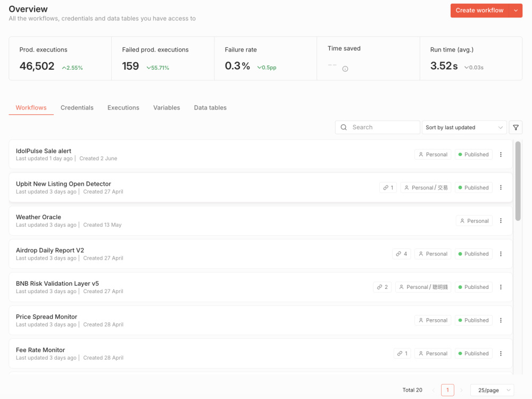Click link count 1 badge on Fee Rate Monitor
Image resolution: width=532 pixels, height=399 pixels.
pos(402,354)
